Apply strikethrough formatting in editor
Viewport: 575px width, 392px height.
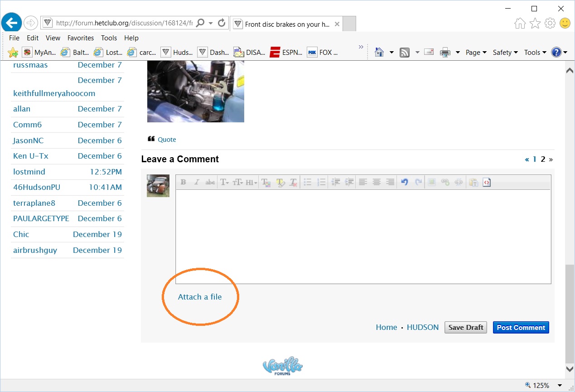[x=210, y=182]
